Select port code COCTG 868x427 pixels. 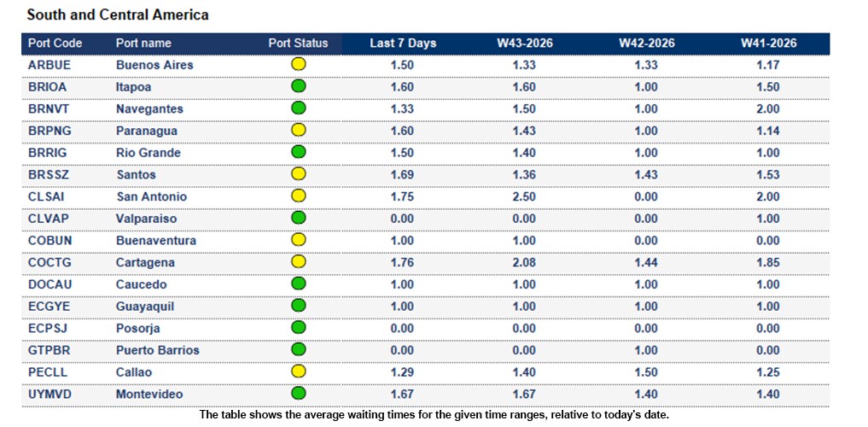50,262
